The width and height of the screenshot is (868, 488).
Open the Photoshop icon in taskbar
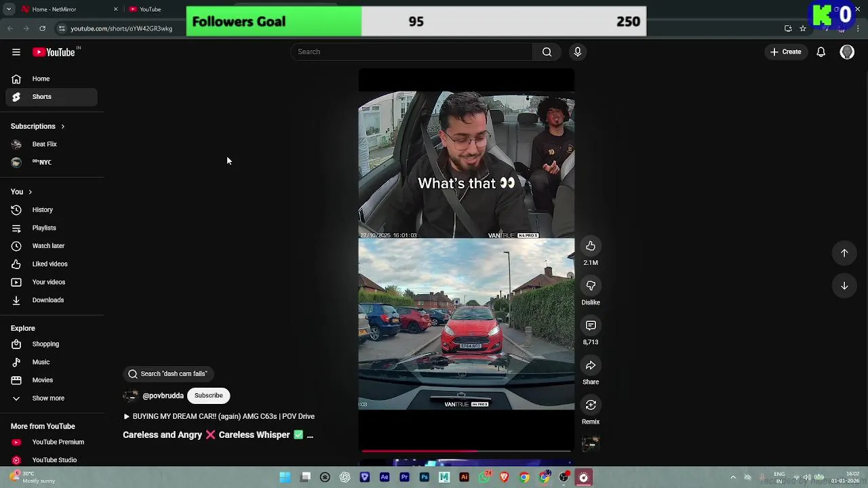pos(425,477)
